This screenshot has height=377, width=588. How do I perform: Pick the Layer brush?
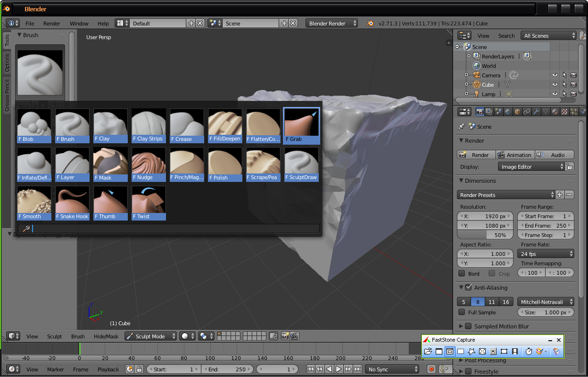(72, 164)
